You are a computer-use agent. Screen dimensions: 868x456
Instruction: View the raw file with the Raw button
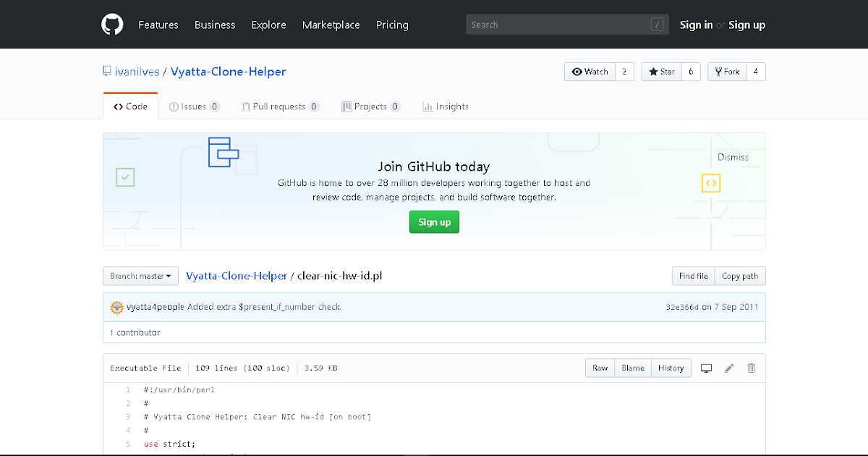[599, 368]
